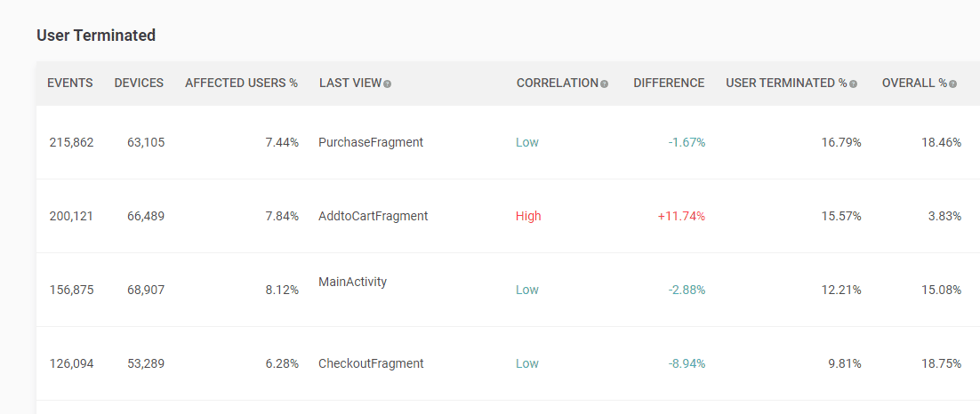Click the devices value 66,489
This screenshot has height=414, width=980.
145,216
